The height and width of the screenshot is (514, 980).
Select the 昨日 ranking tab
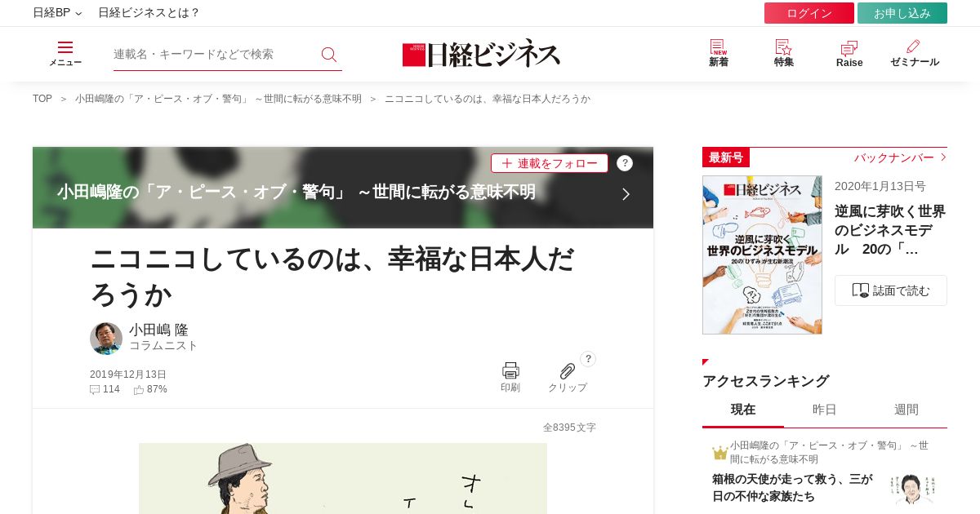(x=825, y=410)
